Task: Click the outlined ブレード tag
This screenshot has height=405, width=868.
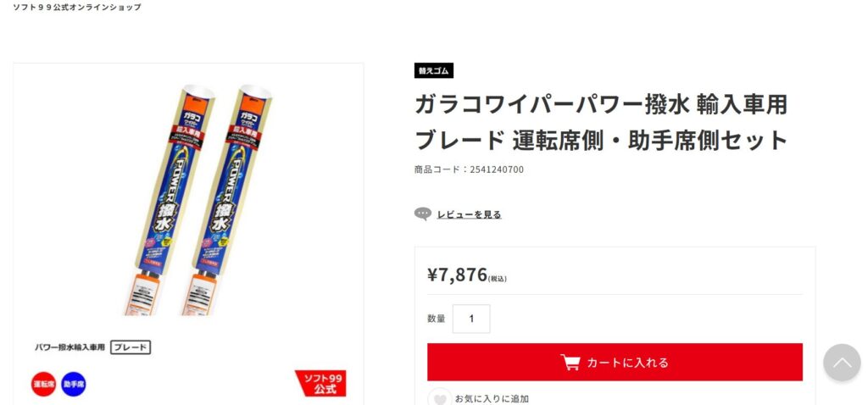Action: click(x=131, y=347)
